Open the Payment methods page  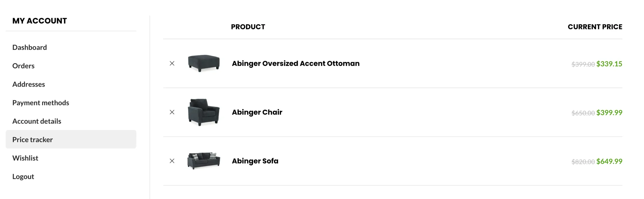click(x=41, y=103)
